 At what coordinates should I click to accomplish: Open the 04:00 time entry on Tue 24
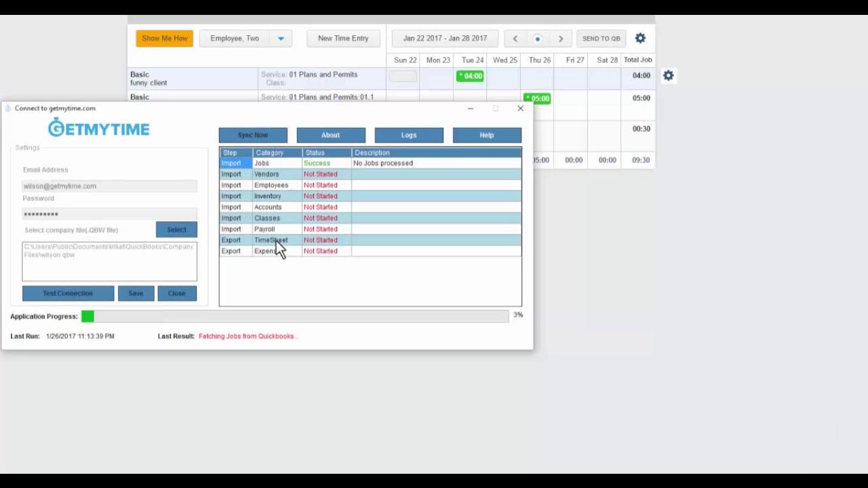[x=470, y=76]
